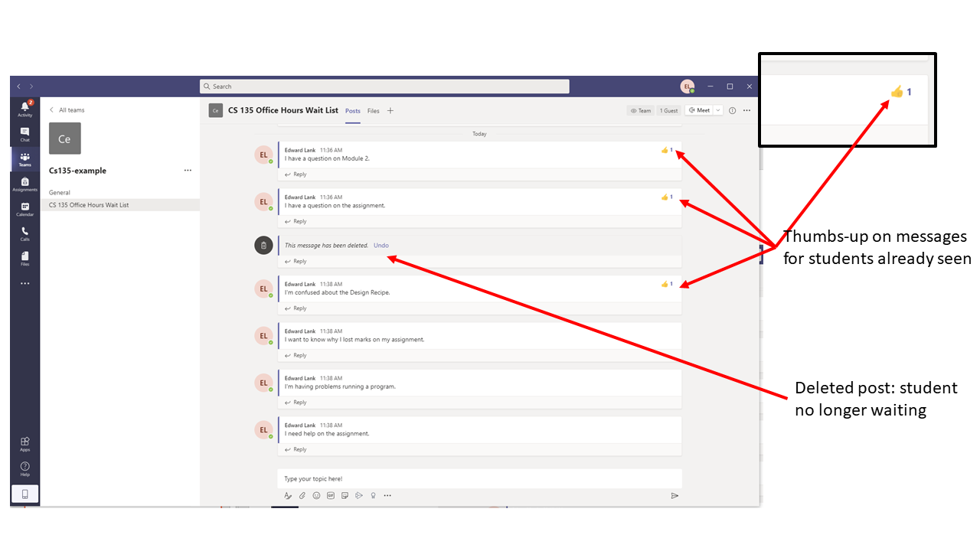The image size is (980, 551).
Task: Send the message with arrow icon
Action: pyautogui.click(x=675, y=496)
